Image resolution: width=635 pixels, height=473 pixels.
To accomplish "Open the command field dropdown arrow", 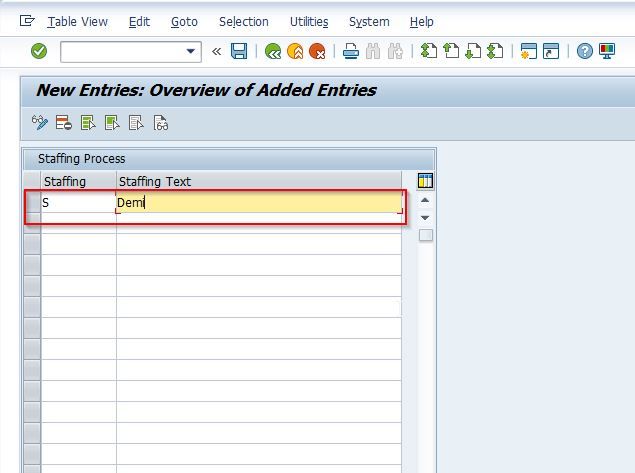I will click(190, 51).
